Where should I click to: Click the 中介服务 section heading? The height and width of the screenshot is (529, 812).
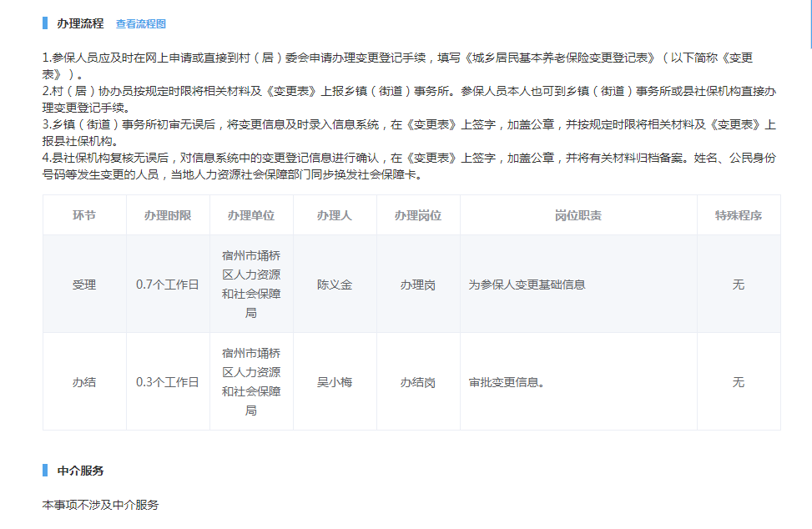[x=80, y=471]
